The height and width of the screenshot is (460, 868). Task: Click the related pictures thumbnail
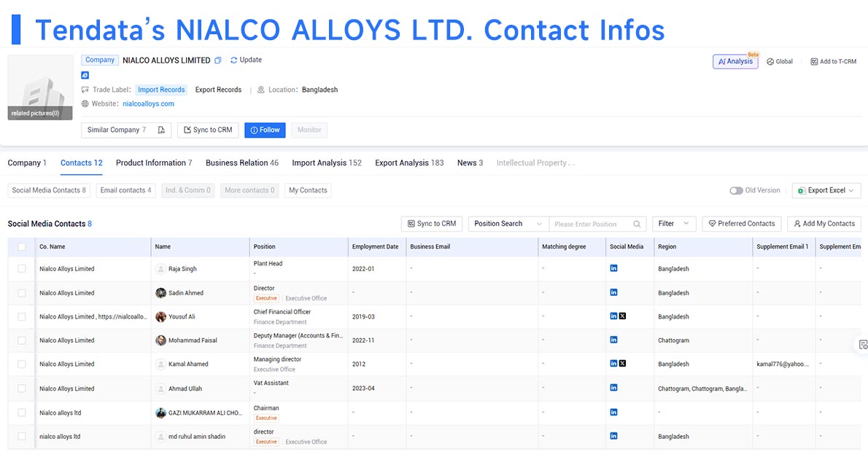click(40, 87)
